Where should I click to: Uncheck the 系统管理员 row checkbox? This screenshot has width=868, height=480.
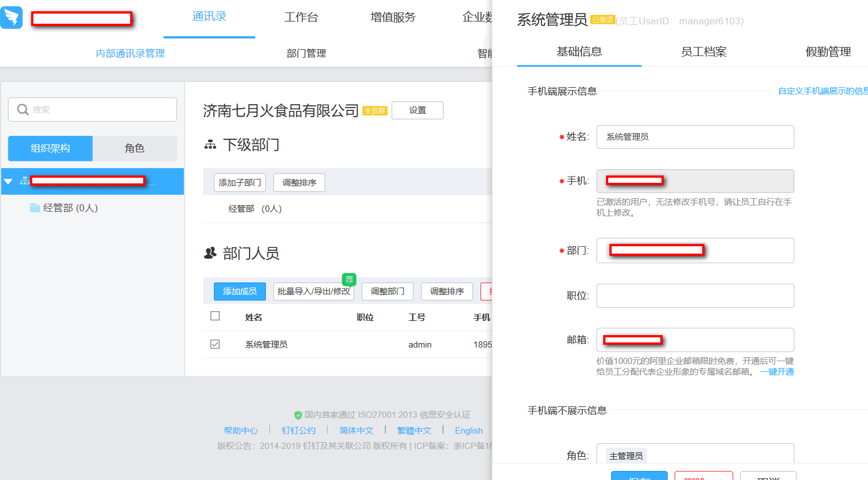(215, 344)
